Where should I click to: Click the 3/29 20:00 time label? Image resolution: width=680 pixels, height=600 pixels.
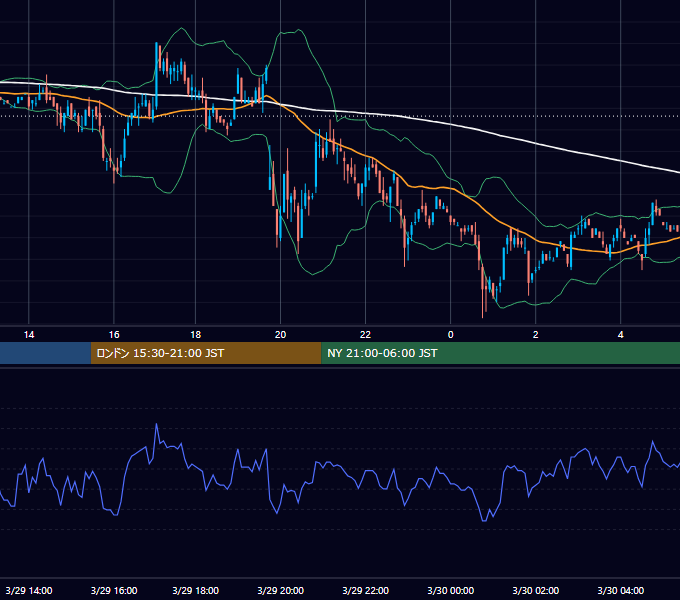281,590
